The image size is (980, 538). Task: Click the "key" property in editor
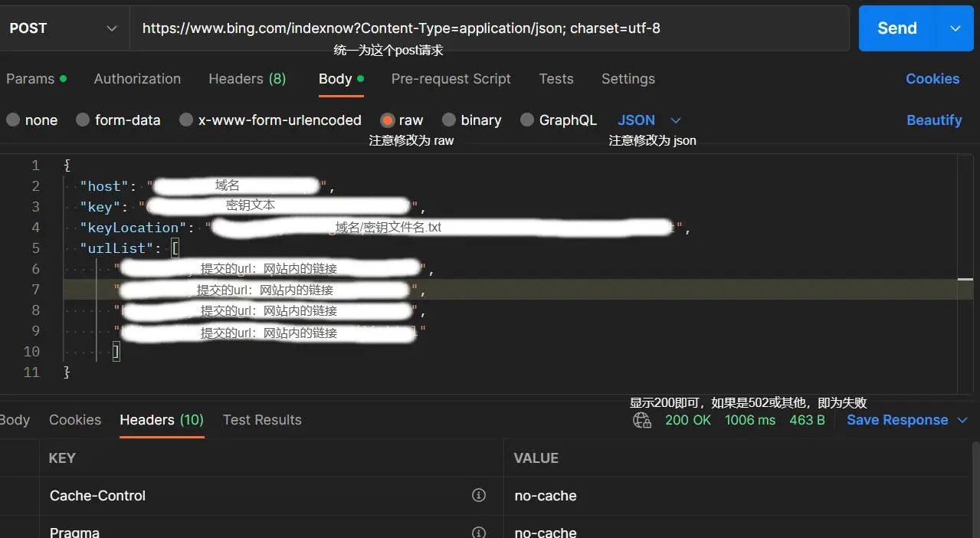[x=100, y=207]
